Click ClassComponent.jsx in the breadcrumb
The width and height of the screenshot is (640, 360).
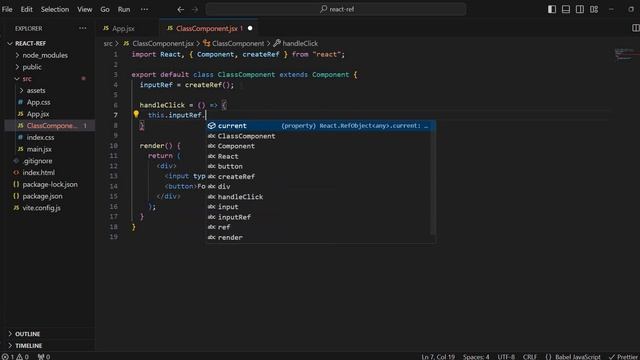coord(163,43)
